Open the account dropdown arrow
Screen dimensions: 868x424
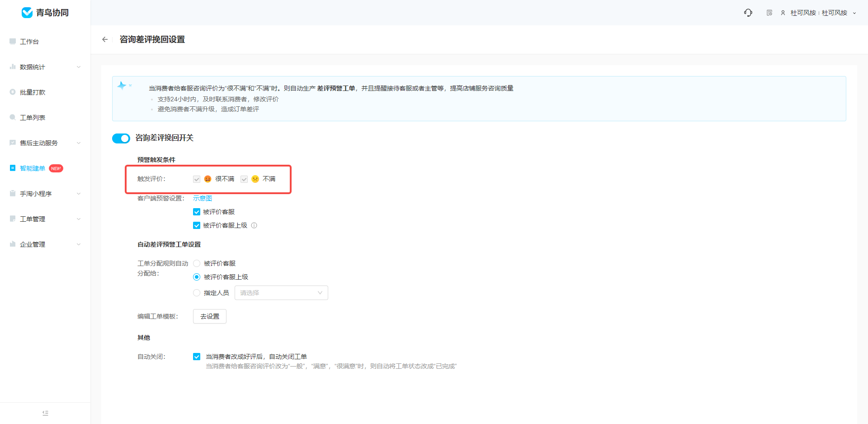[x=854, y=13]
